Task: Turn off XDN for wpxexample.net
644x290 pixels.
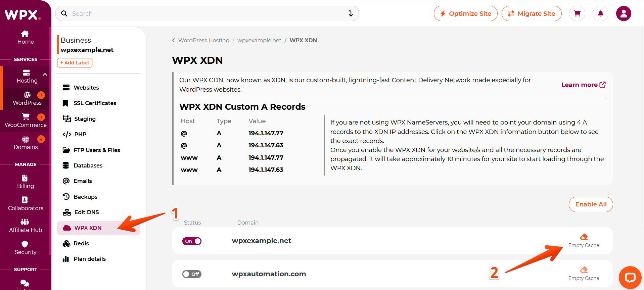Action: (x=192, y=241)
